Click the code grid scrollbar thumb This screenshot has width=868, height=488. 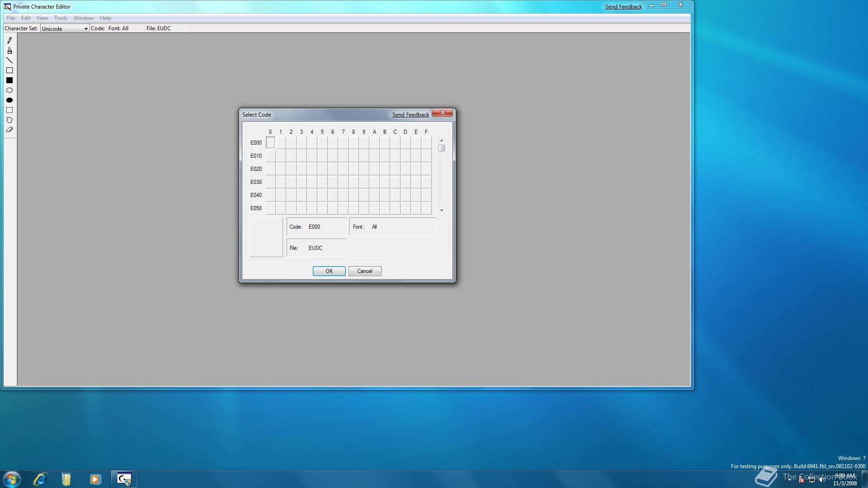(442, 148)
